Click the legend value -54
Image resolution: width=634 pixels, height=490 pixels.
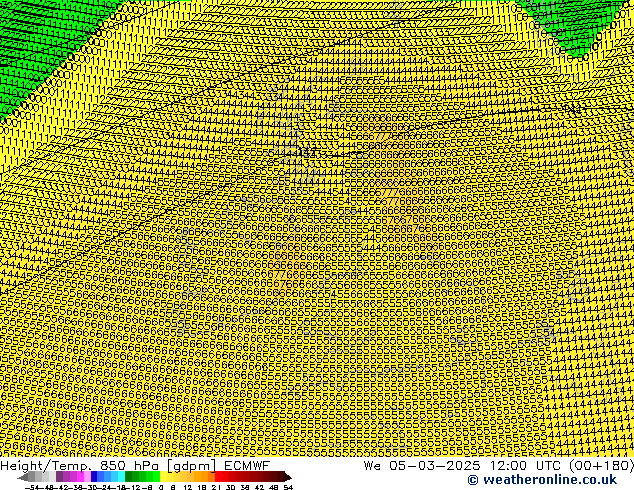coord(32,488)
